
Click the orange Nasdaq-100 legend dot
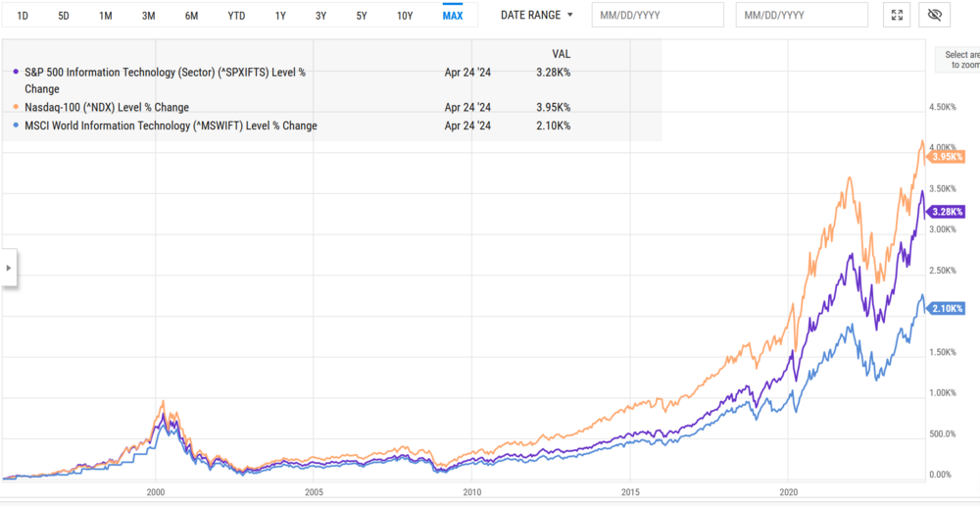[15, 107]
